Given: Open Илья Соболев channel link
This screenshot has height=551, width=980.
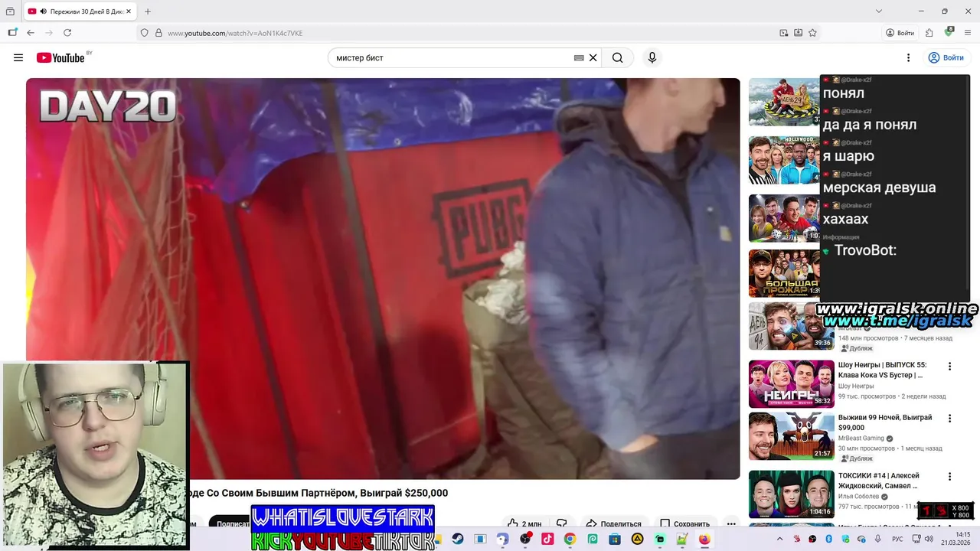Looking at the screenshot, I should click(859, 497).
